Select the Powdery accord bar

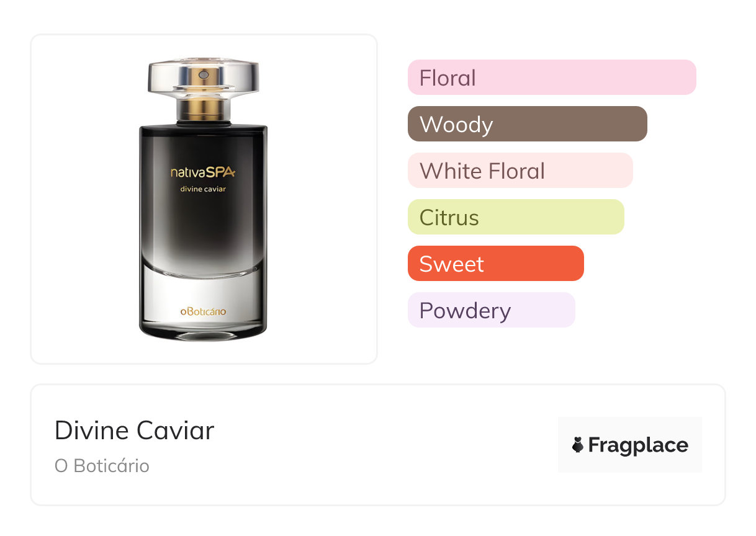pos(492,310)
